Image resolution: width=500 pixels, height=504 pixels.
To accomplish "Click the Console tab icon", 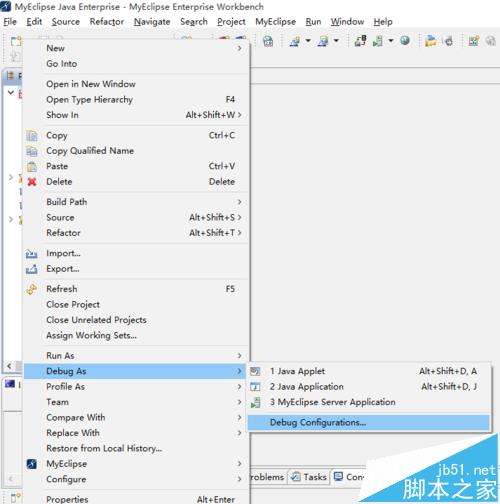I will pyautogui.click(x=338, y=477).
